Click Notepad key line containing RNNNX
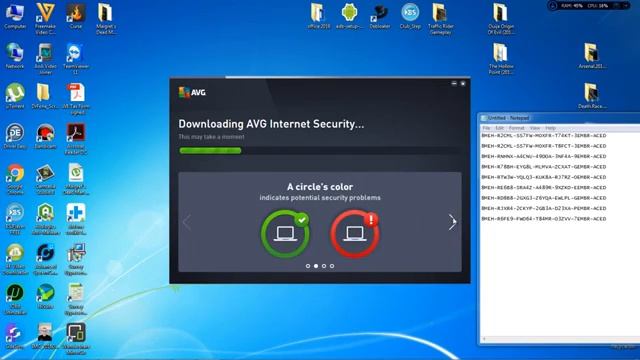640x360 pixels. point(544,156)
